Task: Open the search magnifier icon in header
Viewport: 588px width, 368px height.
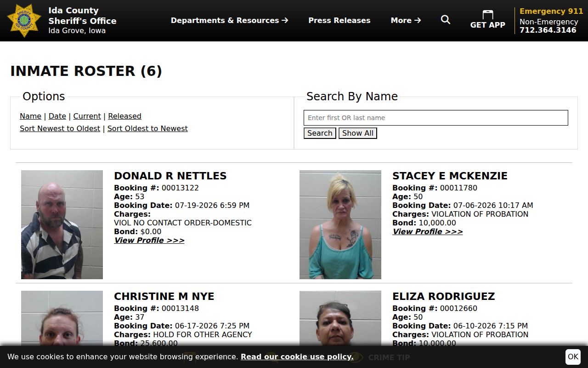Action: coord(446,20)
